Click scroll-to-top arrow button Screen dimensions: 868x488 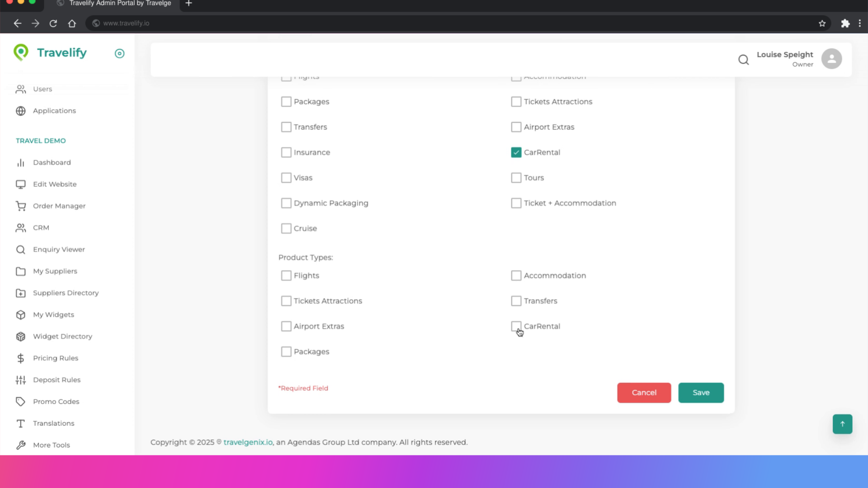pyautogui.click(x=842, y=424)
